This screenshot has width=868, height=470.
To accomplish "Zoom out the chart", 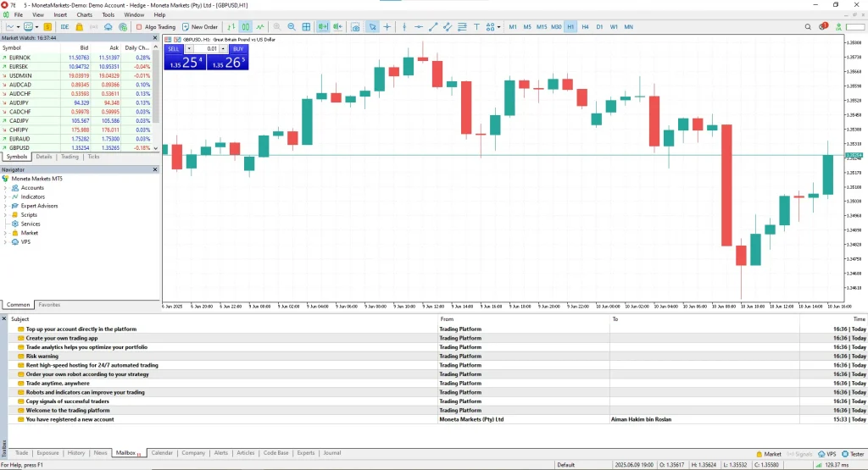I will point(292,26).
